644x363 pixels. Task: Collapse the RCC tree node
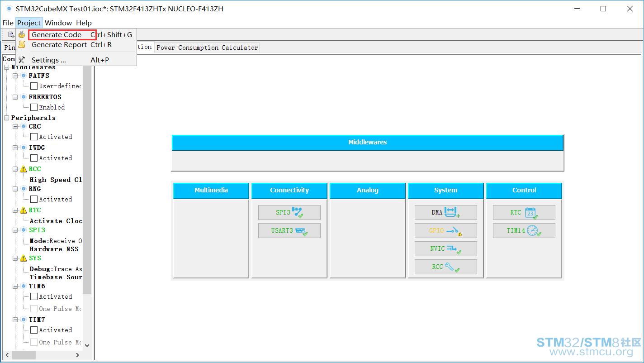click(15, 169)
